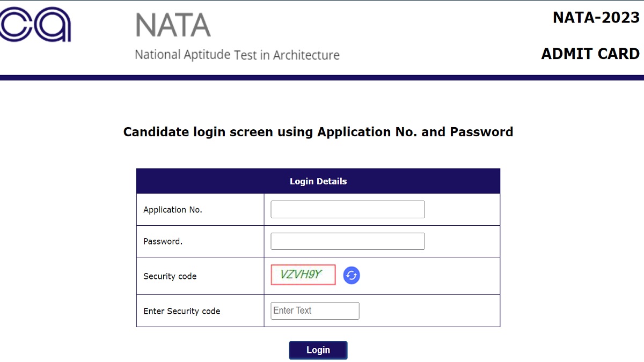Select the Login Details header bar
The height and width of the screenshot is (362, 644).
click(318, 181)
